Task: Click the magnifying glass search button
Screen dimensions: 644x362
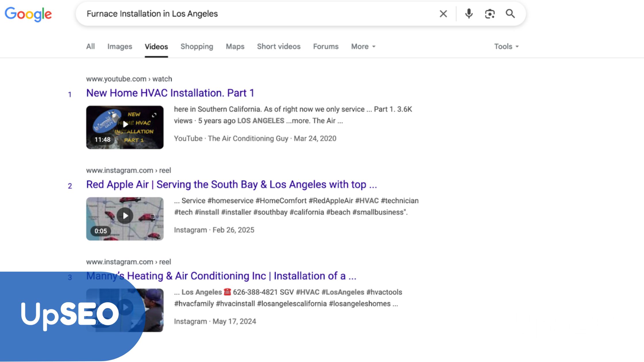Action: [x=510, y=14]
